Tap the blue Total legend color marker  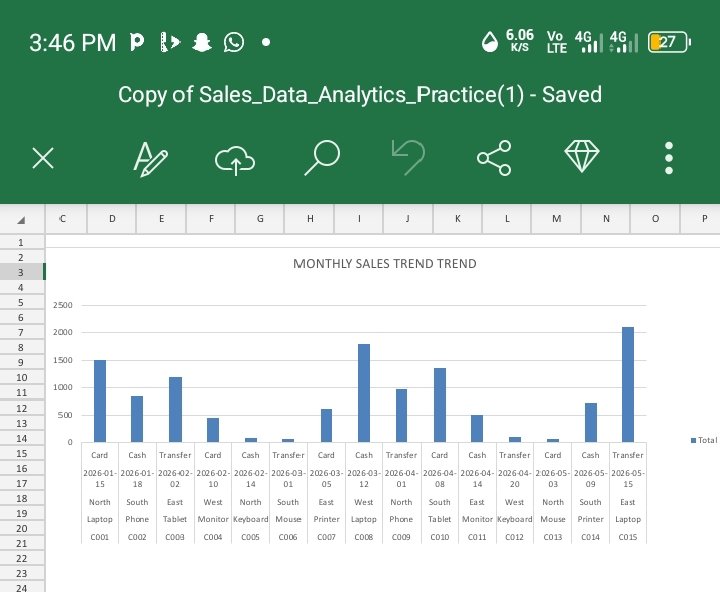click(693, 440)
